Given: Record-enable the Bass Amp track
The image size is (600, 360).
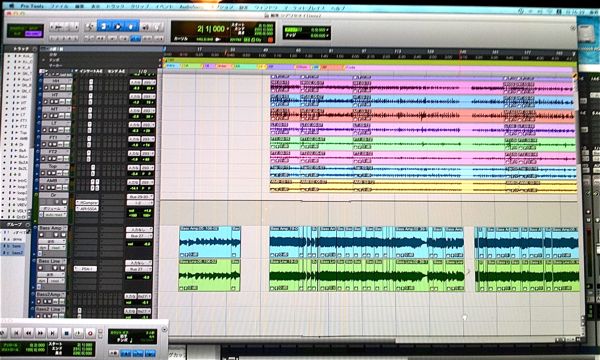Looking at the screenshot, I should coord(41,235).
